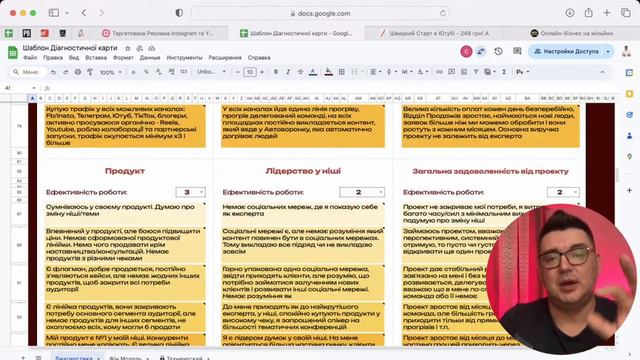The height and width of the screenshot is (360, 640).
Task: Show Safari tab overview icon
Action: pos(626,13)
